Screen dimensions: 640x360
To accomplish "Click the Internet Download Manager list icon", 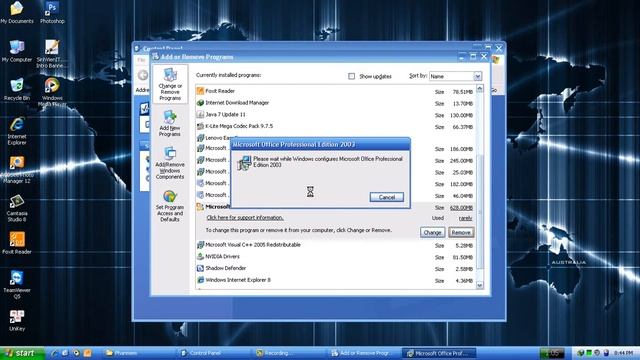I will pyautogui.click(x=200, y=103).
